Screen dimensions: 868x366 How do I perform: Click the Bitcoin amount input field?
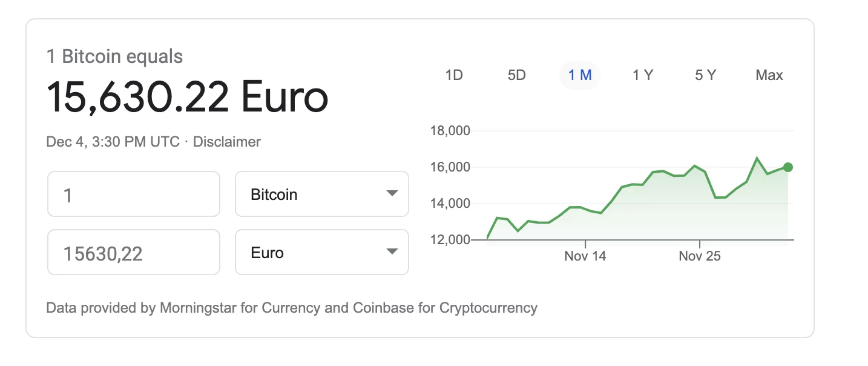(x=134, y=194)
